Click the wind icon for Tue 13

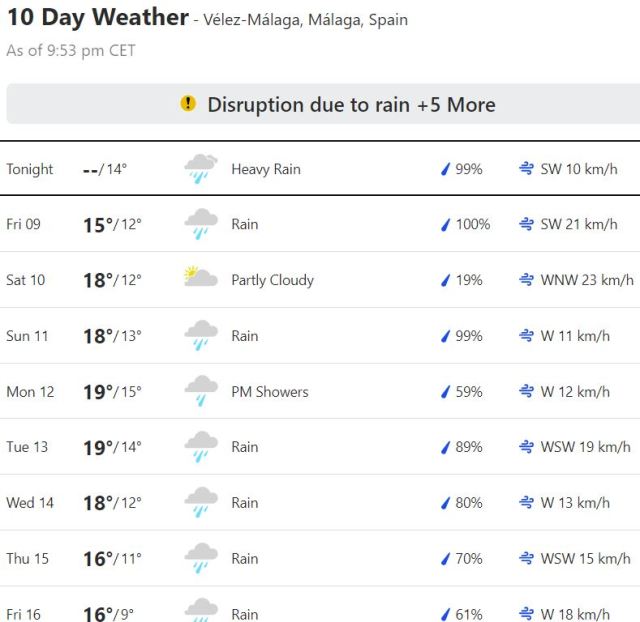click(x=526, y=447)
